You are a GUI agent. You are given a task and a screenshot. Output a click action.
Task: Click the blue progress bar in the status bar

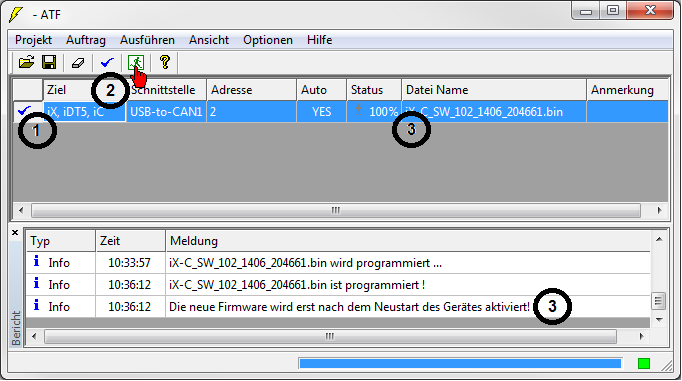tap(460, 364)
